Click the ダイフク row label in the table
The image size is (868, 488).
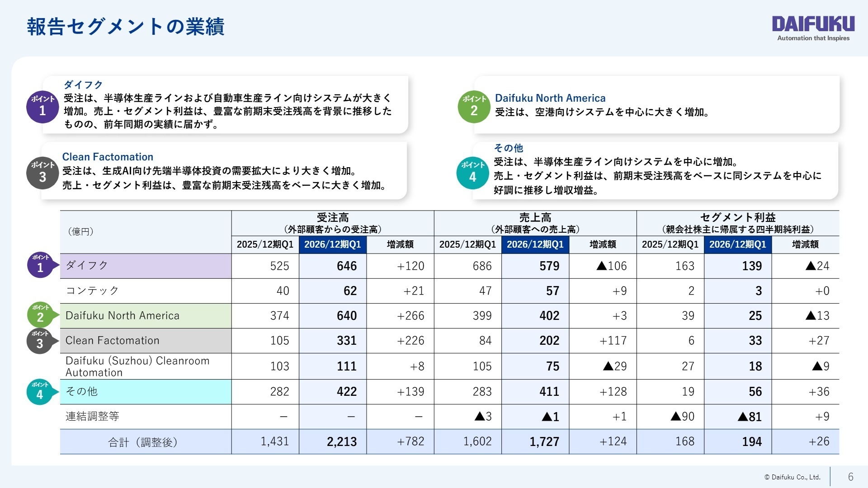tap(87, 265)
